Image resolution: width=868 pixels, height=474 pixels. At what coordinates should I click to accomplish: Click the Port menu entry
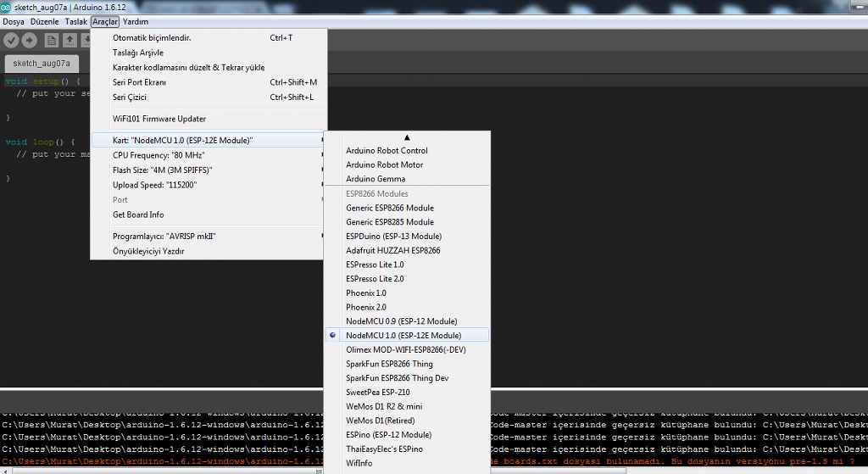coord(209,200)
